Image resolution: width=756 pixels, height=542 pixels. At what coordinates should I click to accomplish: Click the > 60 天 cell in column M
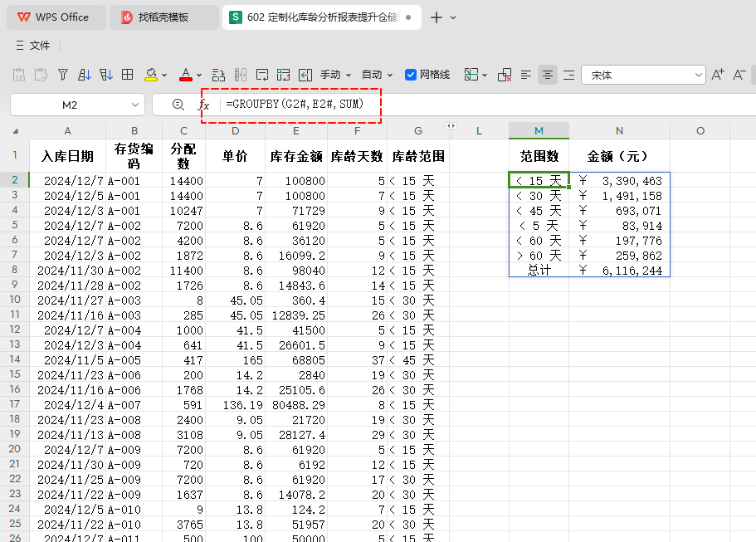tap(539, 255)
